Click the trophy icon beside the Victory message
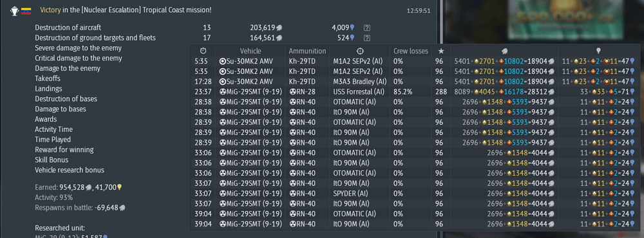Viewport: 644px width, 238px height. point(15,11)
